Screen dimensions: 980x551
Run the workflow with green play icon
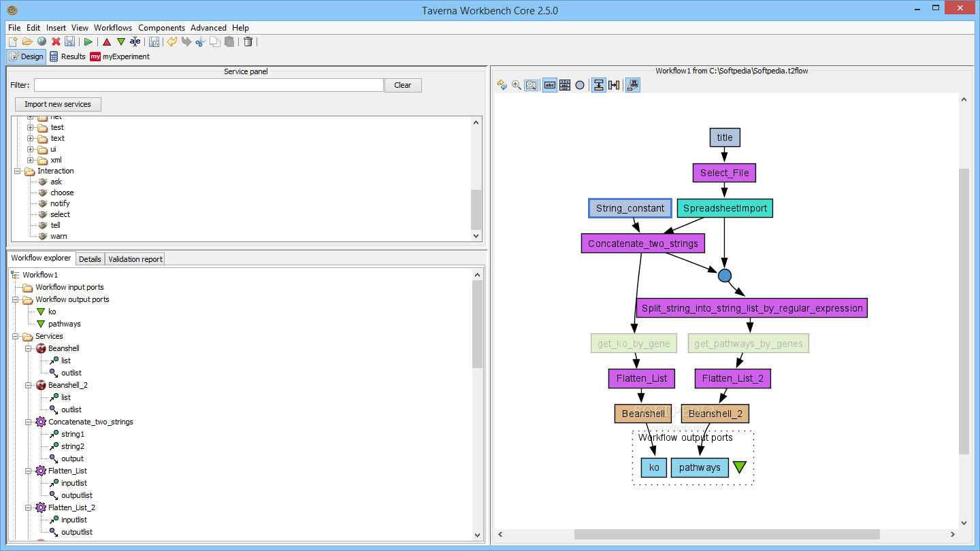(88, 41)
